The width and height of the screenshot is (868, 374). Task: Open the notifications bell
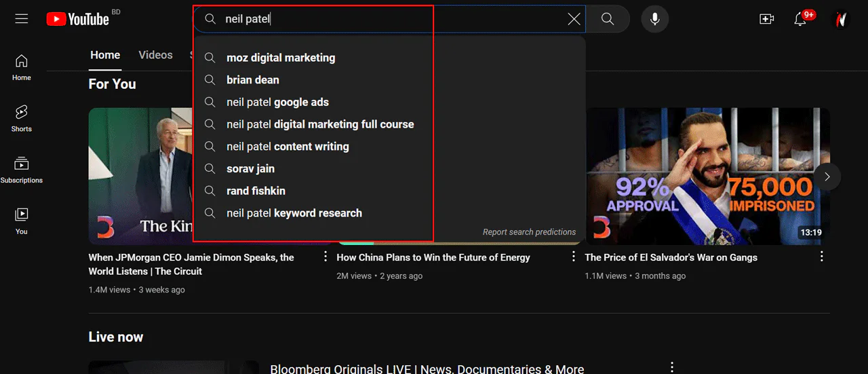point(801,19)
